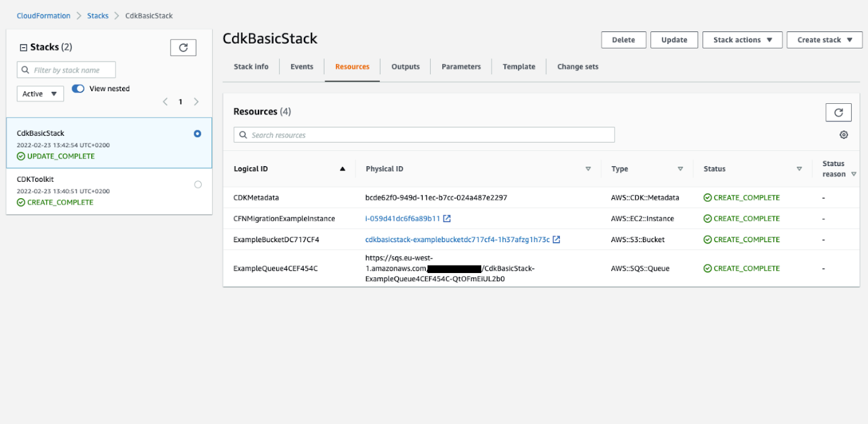Sort by Type column arrow
This screenshot has width=868, height=424.
point(681,169)
